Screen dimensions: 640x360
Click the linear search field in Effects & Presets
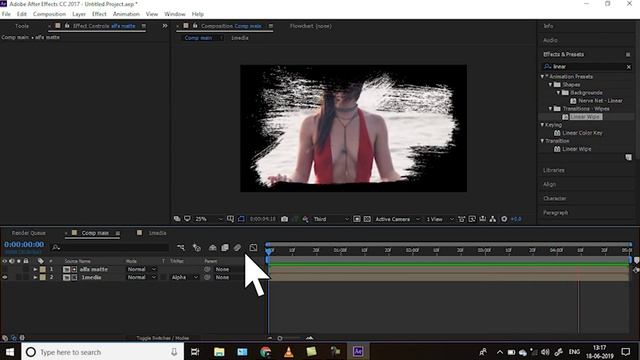coord(587,67)
